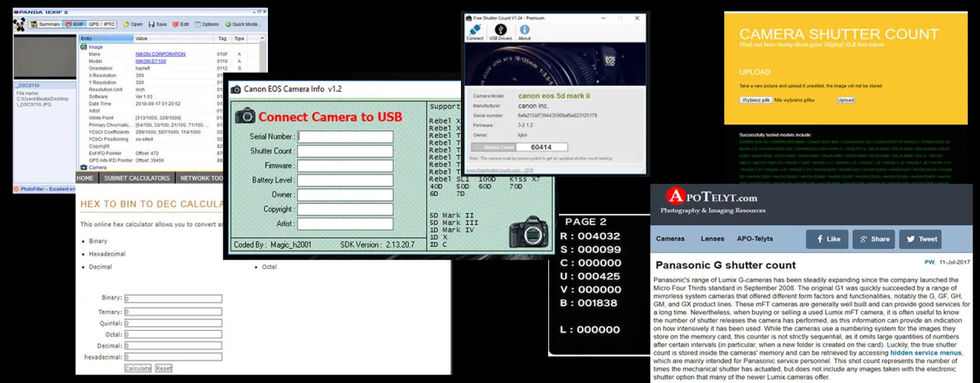Open Options in Panda IEXIF toolbar
This screenshot has height=383, width=980.
tap(207, 25)
